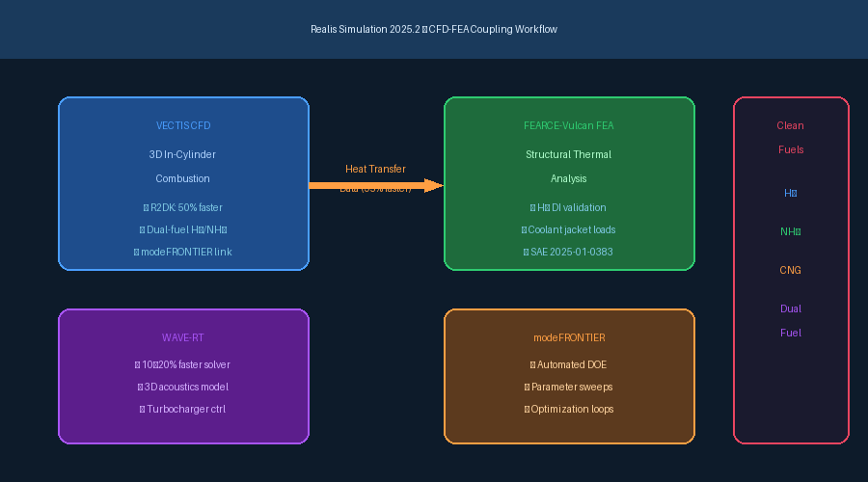Image resolution: width=868 pixels, height=482 pixels.
Task: Click the 'Analysis' label in green box
Action: point(568,178)
